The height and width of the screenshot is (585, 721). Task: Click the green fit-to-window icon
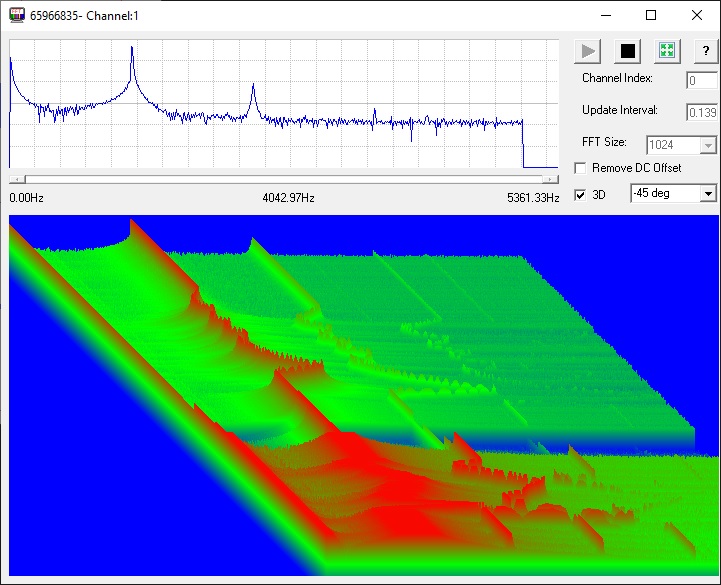point(667,51)
